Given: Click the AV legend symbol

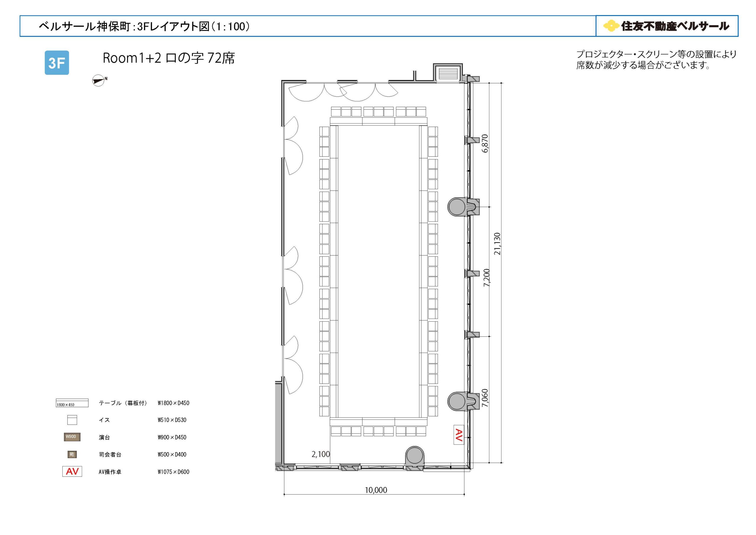Looking at the screenshot, I should pos(72,471).
